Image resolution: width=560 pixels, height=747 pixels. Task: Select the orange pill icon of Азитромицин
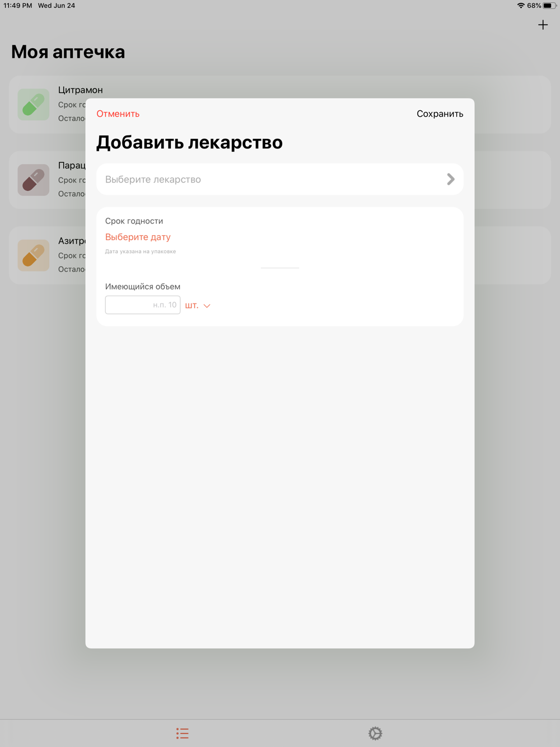coord(34,255)
